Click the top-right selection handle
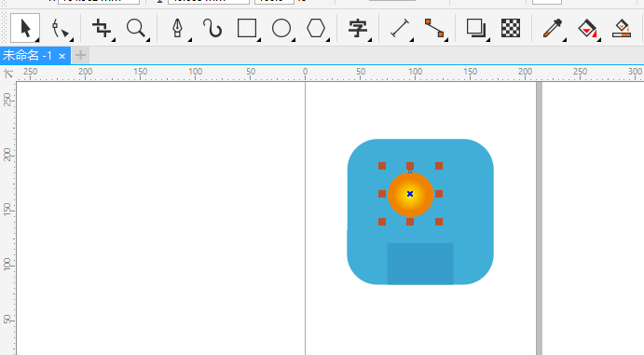Viewport: 644px width, 355px height. pyautogui.click(x=439, y=166)
